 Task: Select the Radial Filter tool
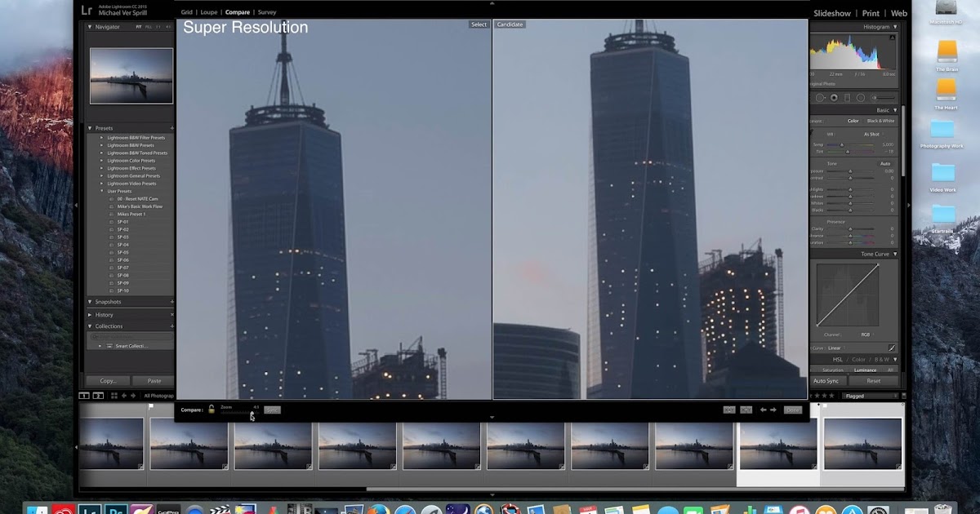click(x=861, y=97)
